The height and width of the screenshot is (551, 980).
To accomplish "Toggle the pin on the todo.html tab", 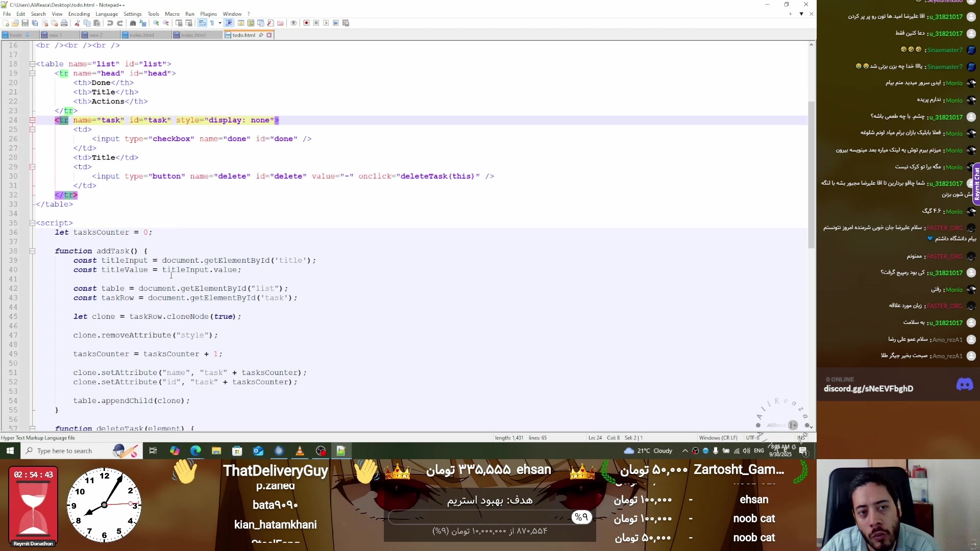I will (261, 35).
